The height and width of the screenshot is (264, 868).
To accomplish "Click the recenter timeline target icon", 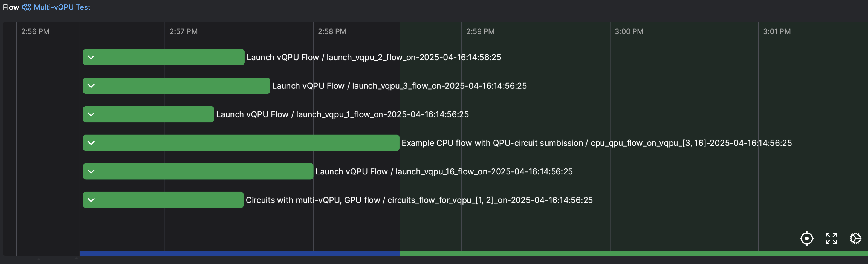I will [x=807, y=238].
